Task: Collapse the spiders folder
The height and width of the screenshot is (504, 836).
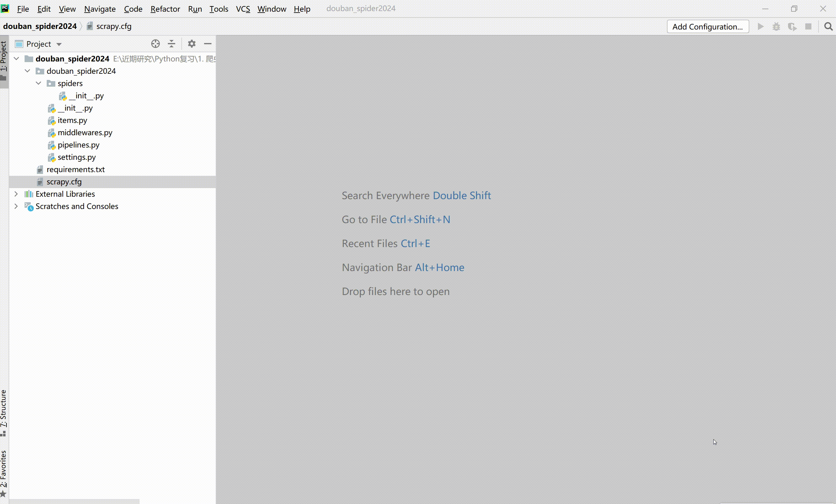Action: click(39, 83)
